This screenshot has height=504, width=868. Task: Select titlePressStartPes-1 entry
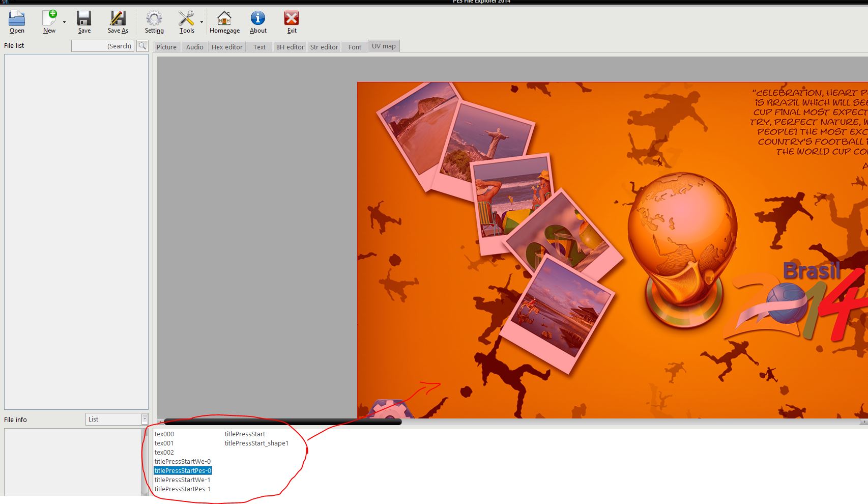[x=183, y=489]
